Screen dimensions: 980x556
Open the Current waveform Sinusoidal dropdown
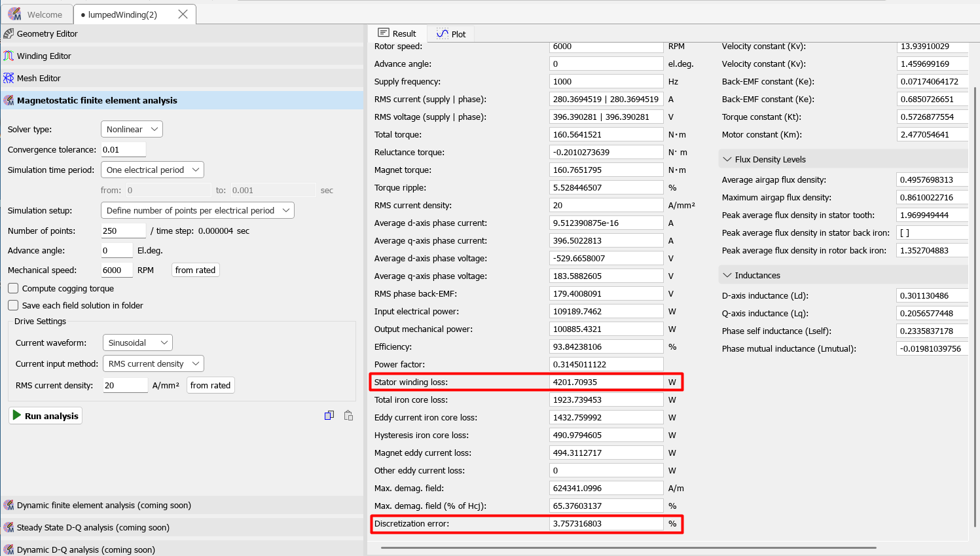(137, 343)
